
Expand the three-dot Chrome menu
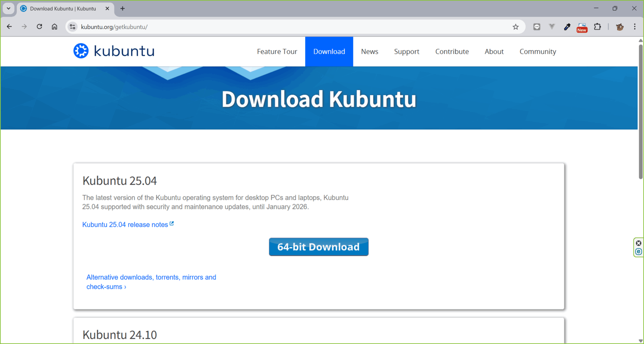pyautogui.click(x=636, y=27)
